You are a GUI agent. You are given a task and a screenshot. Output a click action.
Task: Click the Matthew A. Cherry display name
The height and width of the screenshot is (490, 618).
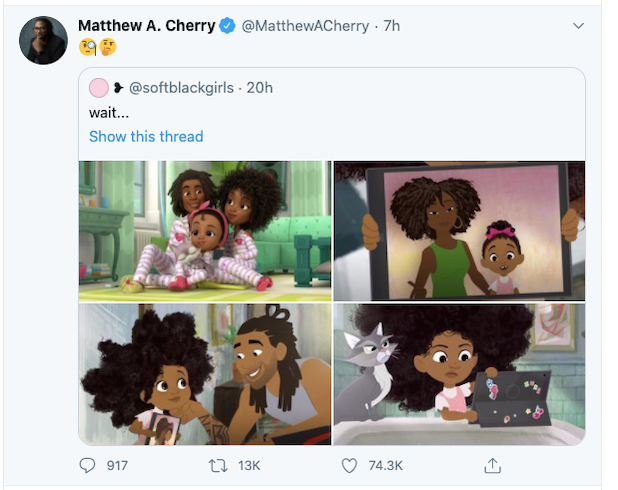(x=146, y=26)
